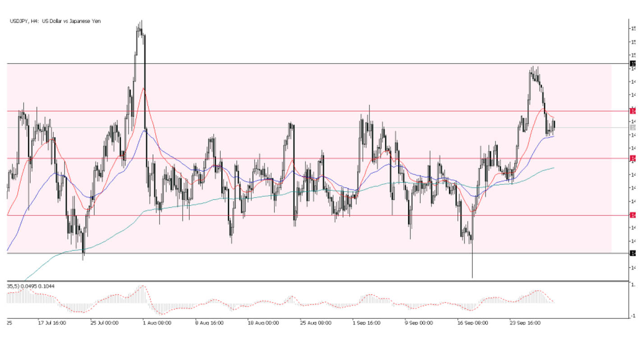644x344 pixels.
Task: Select the 16 Sep 08:00 time axis label
Action: [473, 323]
